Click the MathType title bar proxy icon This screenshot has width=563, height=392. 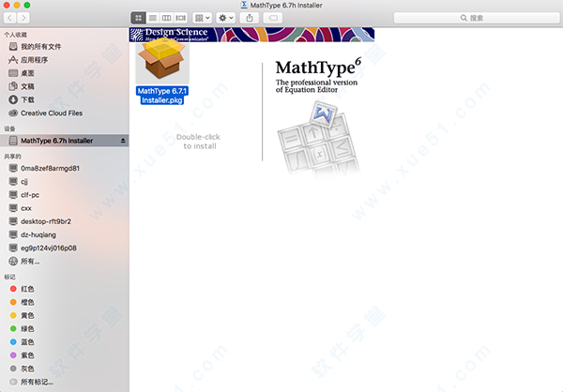coord(244,5)
